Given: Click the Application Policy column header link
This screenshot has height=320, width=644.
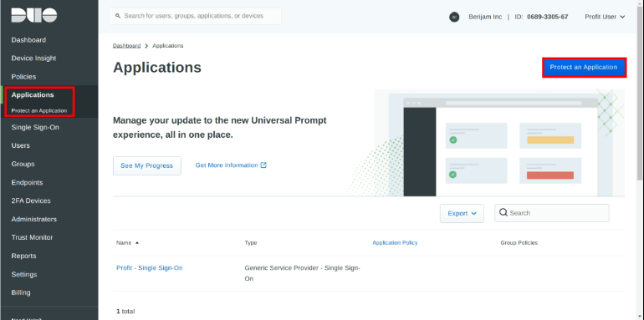Looking at the screenshot, I should point(395,243).
